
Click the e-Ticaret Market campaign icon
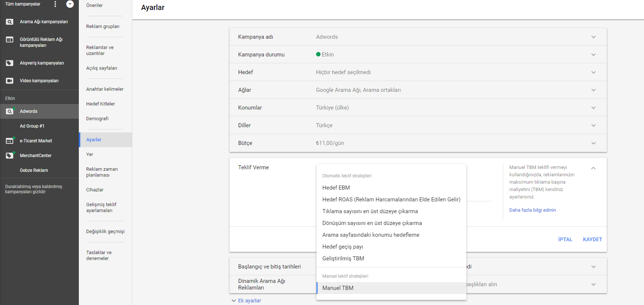tap(10, 141)
